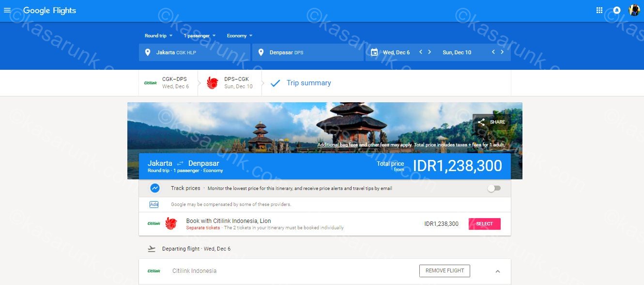Click the Google Flights logo
This screenshot has width=644, height=285.
[x=49, y=10]
